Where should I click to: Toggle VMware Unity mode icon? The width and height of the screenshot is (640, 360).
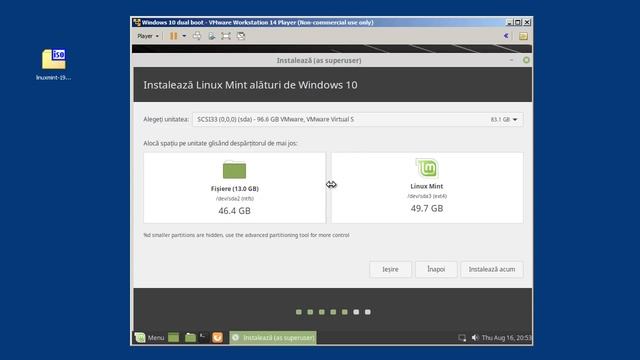tap(241, 36)
